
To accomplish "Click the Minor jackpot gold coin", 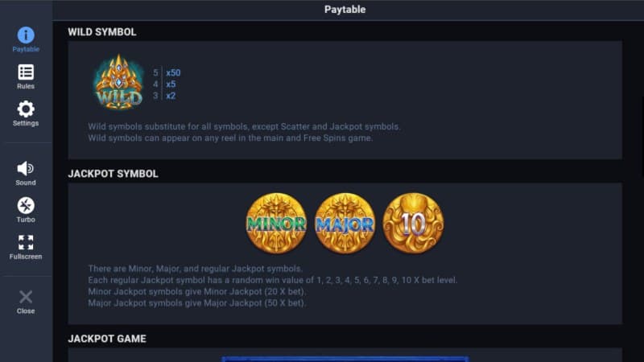I will [275, 223].
